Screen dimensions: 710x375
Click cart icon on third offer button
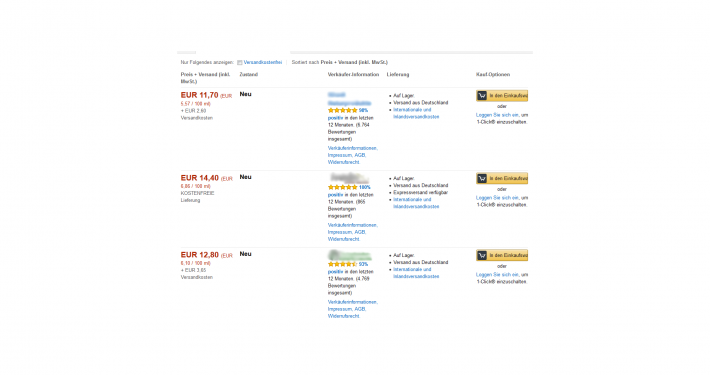[x=482, y=255]
